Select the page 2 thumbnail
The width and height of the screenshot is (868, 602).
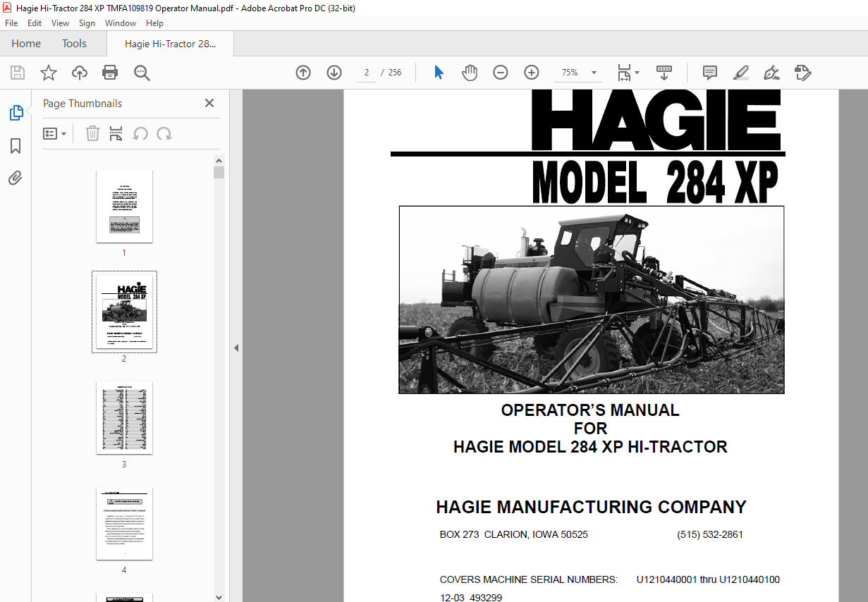[x=124, y=312]
